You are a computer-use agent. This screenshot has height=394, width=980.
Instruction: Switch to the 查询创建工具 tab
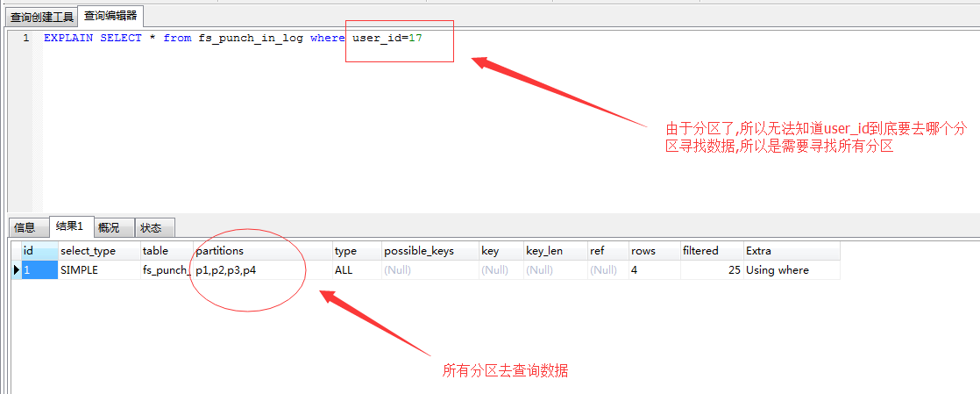pos(42,17)
